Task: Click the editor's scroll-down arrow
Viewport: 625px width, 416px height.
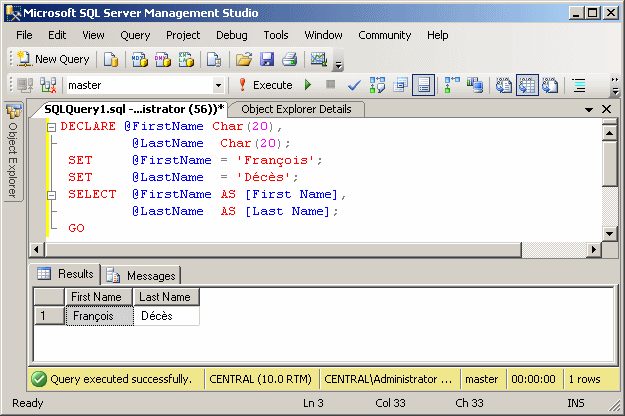Action: pyautogui.click(x=609, y=234)
